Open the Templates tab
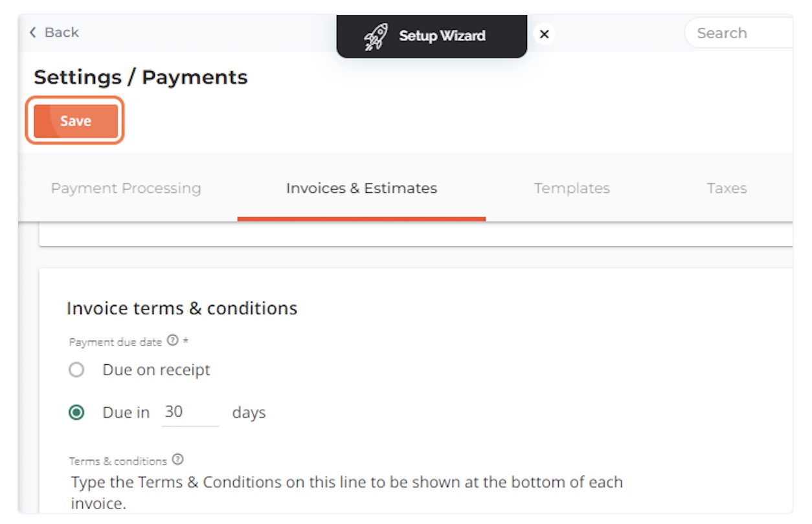Viewport: 812px width, 524px height. tap(572, 188)
